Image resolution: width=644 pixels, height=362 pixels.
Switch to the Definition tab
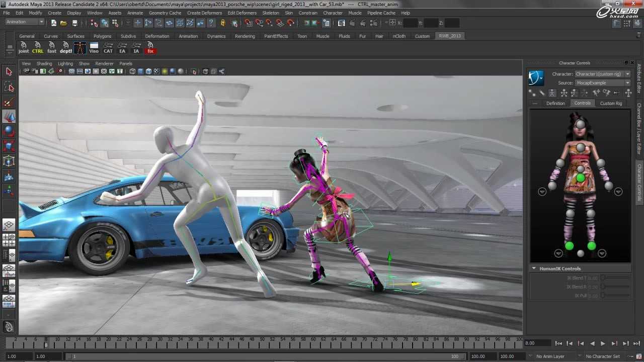(x=555, y=103)
